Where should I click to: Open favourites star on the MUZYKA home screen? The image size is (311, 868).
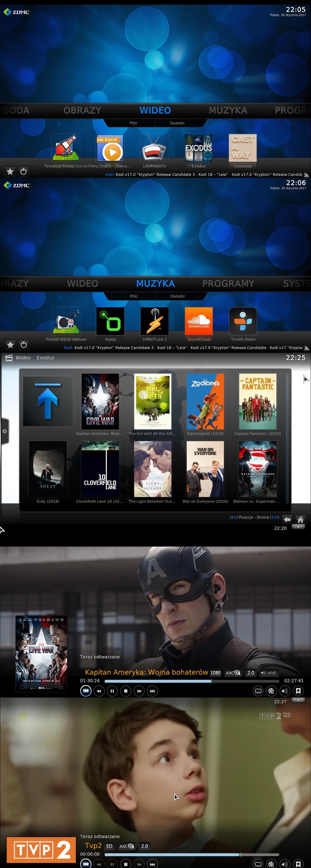(10, 345)
